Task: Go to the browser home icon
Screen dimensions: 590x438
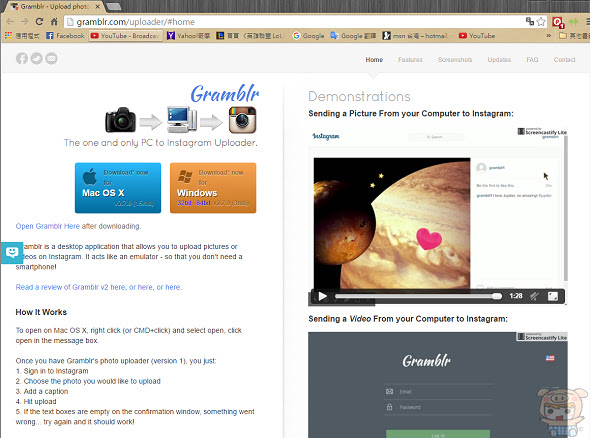Action: (54, 21)
